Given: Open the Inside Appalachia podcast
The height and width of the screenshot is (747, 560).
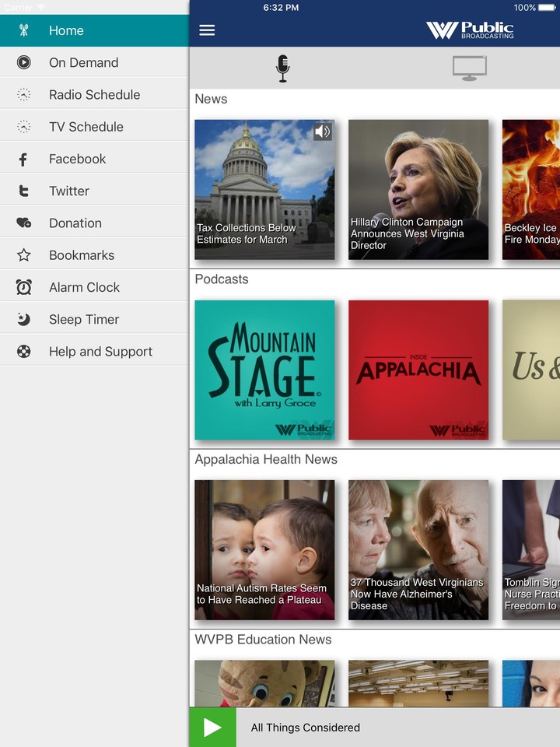Looking at the screenshot, I should 418,370.
